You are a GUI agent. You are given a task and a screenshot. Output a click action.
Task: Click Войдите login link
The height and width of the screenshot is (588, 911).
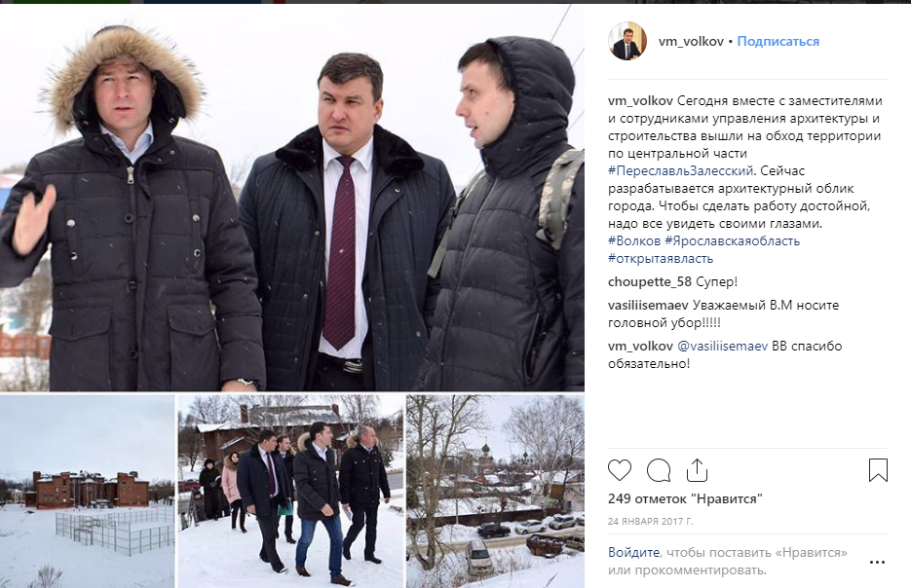click(633, 552)
